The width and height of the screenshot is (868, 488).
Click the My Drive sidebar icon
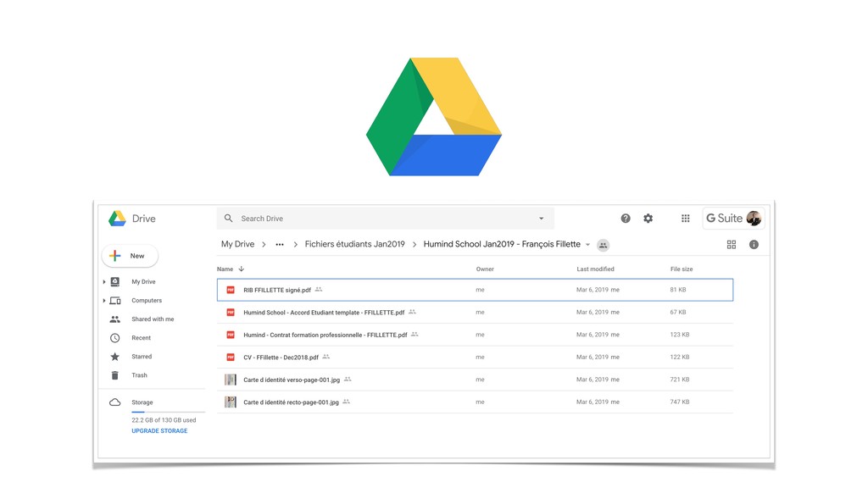click(x=115, y=281)
